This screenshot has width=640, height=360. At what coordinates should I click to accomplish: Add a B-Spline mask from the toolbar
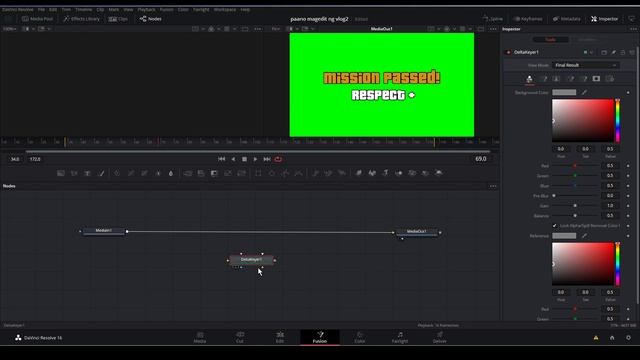click(x=299, y=173)
